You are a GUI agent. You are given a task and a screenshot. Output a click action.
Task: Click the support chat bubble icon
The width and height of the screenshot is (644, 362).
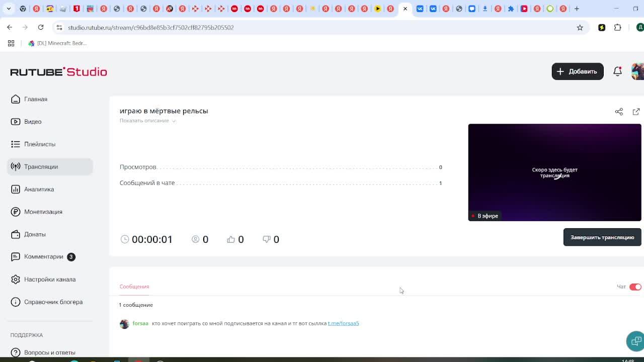pyautogui.click(x=635, y=341)
